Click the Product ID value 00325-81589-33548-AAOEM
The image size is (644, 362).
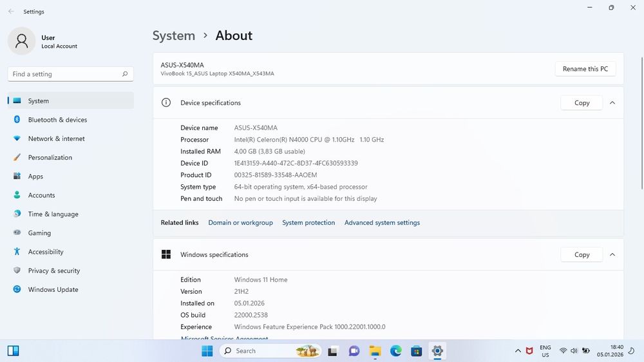[276, 175]
